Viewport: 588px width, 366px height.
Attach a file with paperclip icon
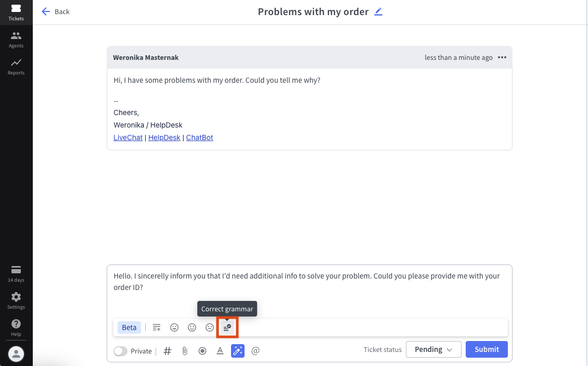[185, 351]
